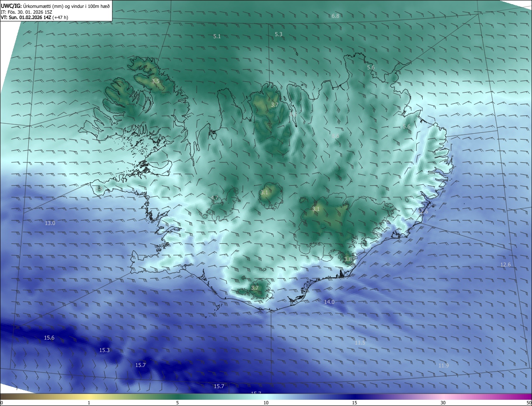Select the "14.0" value off the south coast
532x406 pixels.
coord(329,302)
